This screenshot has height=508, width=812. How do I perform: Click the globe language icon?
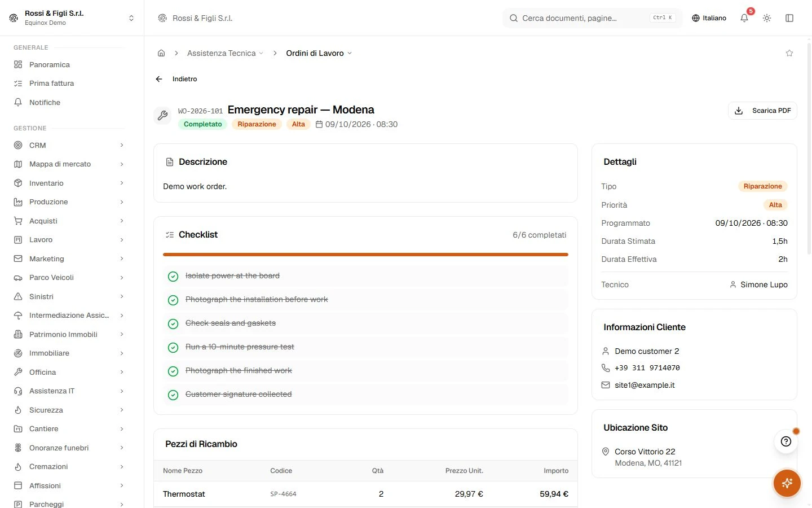[696, 18]
